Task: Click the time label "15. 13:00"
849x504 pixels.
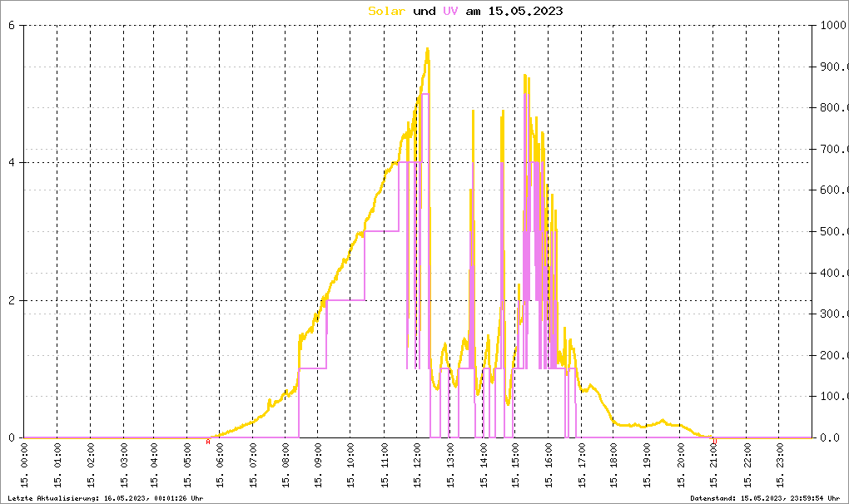Action: pos(450,466)
